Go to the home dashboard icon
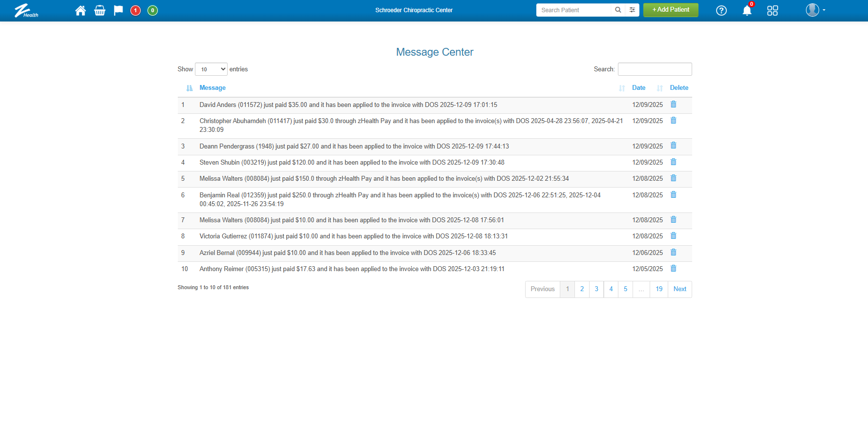868x445 pixels. point(81,10)
